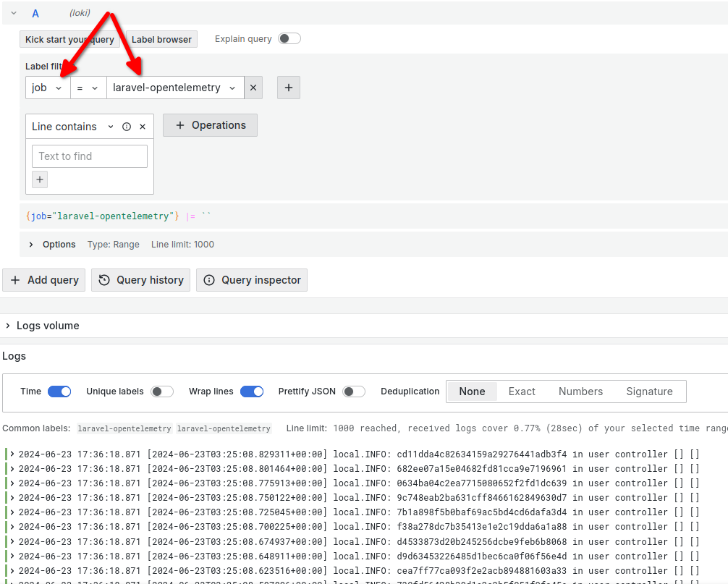Open the job label dropdown

point(48,88)
